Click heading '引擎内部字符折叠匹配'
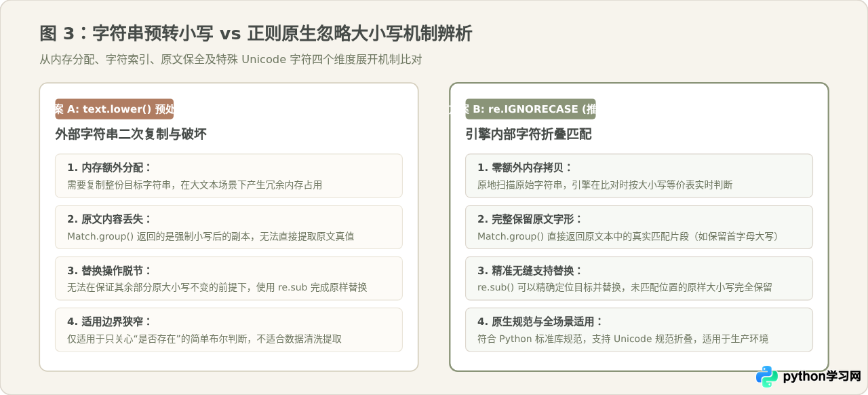The height and width of the screenshot is (395, 868). [529, 134]
